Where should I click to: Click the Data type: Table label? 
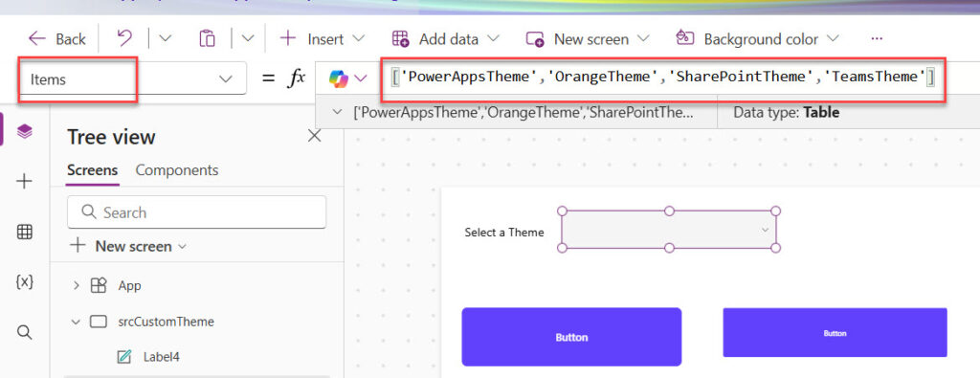pos(787,113)
